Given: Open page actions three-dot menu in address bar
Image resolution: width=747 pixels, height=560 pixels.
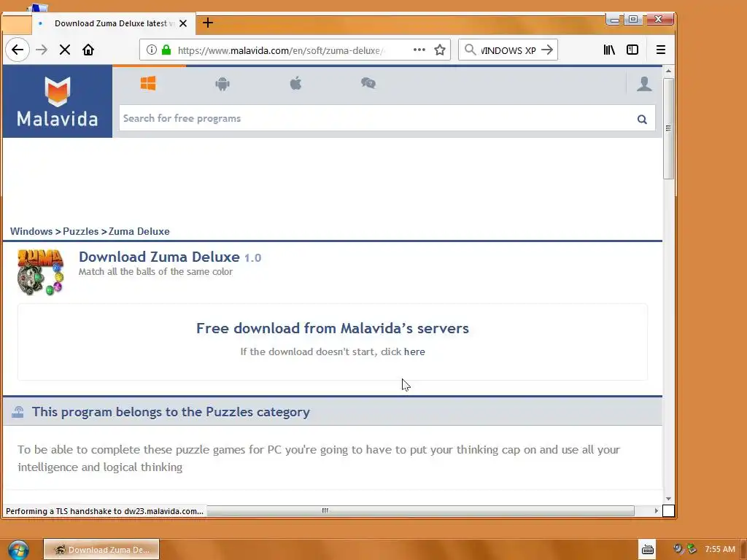Looking at the screenshot, I should (x=419, y=50).
